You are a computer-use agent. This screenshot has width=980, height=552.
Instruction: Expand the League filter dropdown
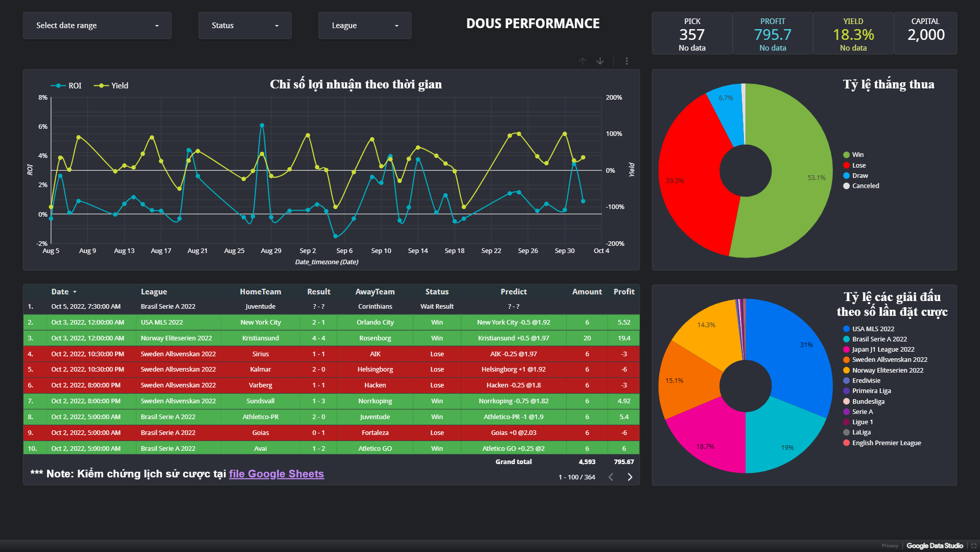[364, 26]
